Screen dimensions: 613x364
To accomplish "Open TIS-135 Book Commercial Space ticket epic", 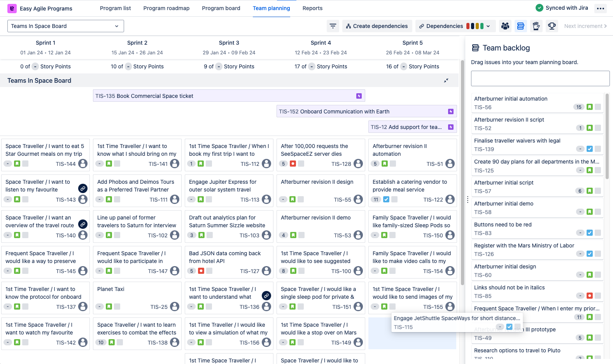I will (x=229, y=96).
